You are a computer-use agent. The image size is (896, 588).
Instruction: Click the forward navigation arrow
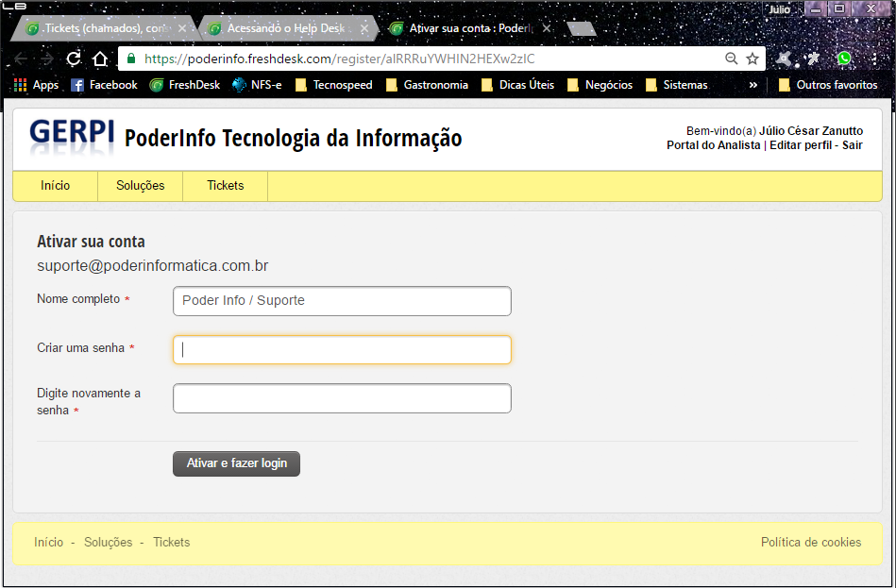(47, 59)
